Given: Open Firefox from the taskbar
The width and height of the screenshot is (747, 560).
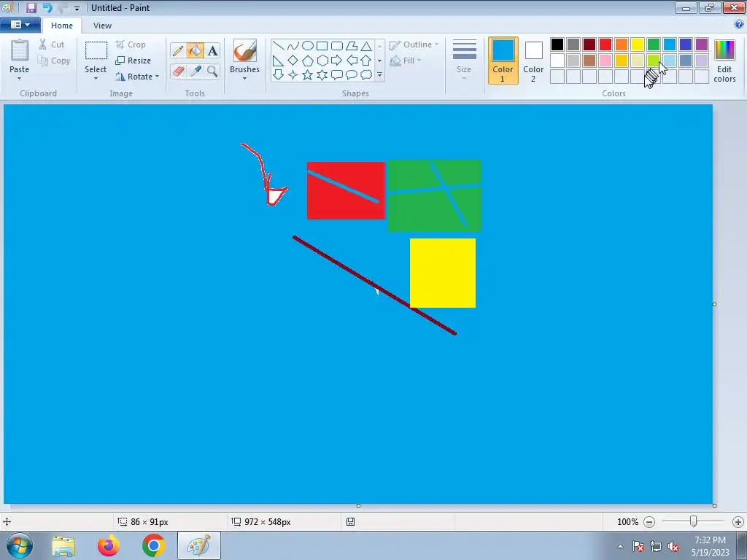Looking at the screenshot, I should 109,545.
